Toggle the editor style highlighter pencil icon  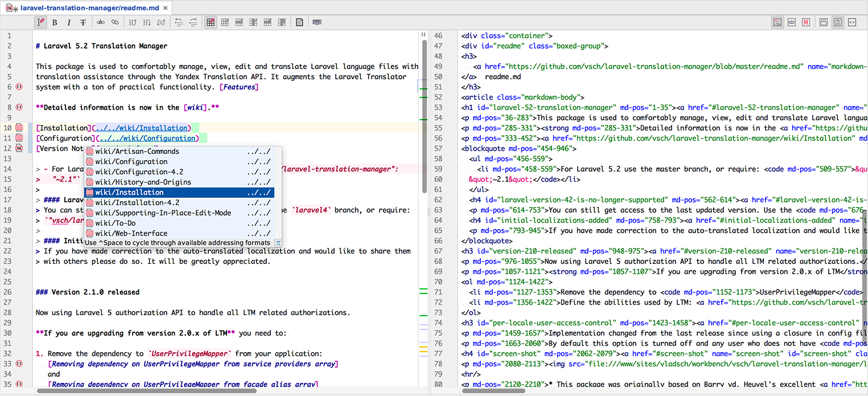pyautogui.click(x=40, y=22)
